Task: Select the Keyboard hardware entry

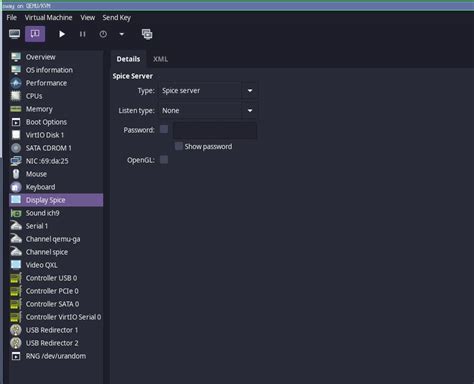Action: point(56,187)
